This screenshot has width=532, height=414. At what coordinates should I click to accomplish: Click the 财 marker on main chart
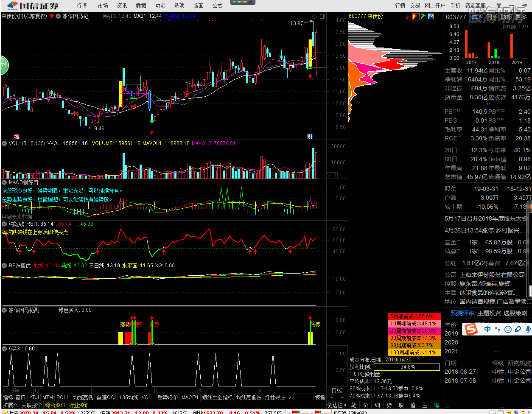(x=310, y=137)
